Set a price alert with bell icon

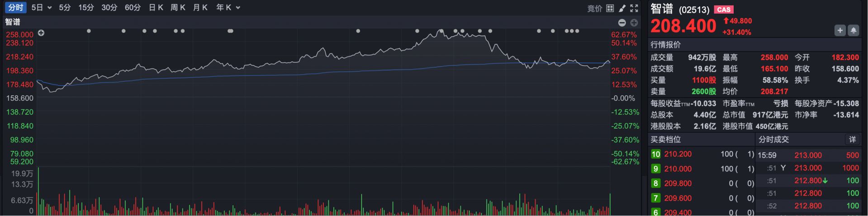(x=853, y=30)
